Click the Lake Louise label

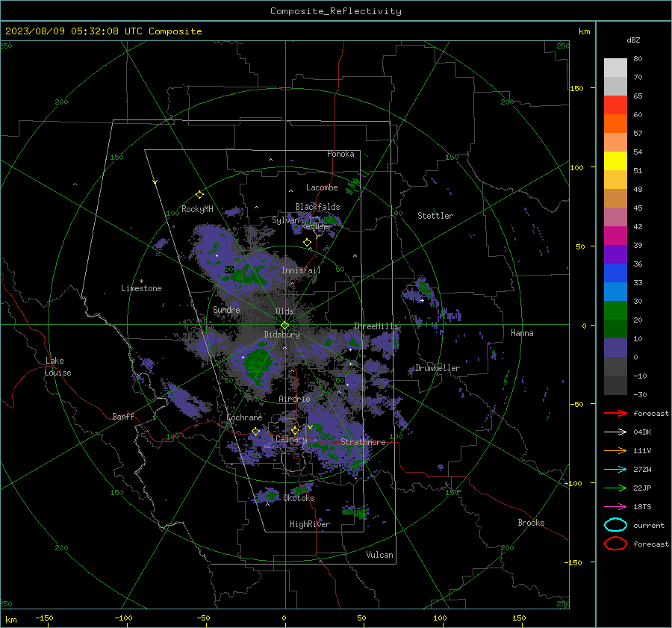(58, 367)
